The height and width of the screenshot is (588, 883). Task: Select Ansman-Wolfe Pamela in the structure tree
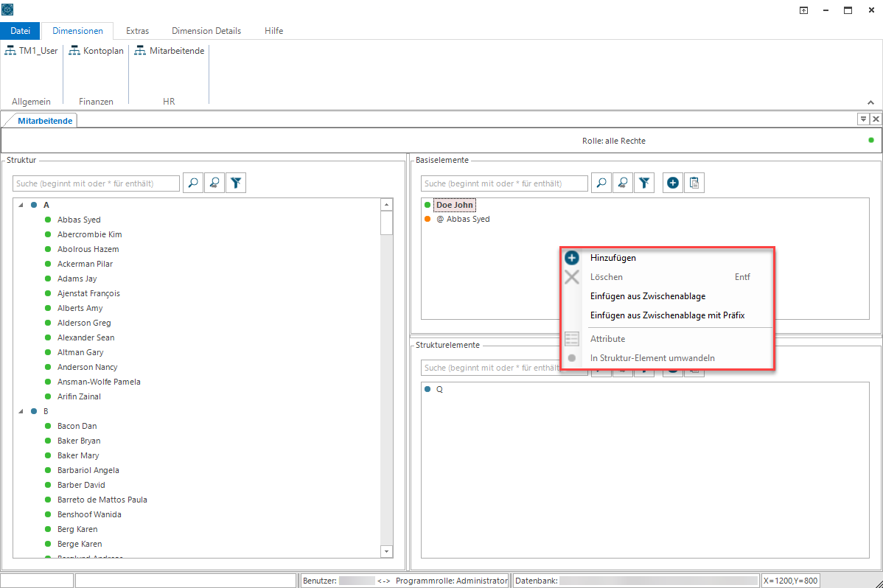[99, 382]
